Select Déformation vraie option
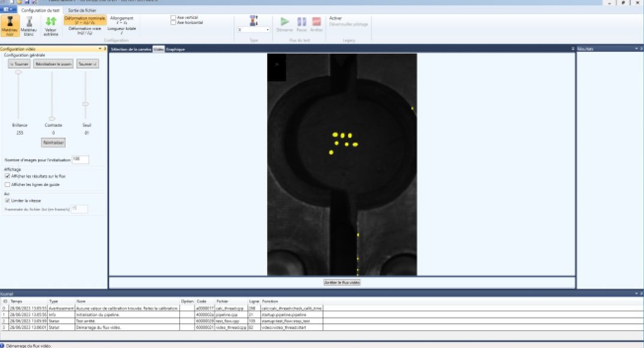 (x=85, y=31)
